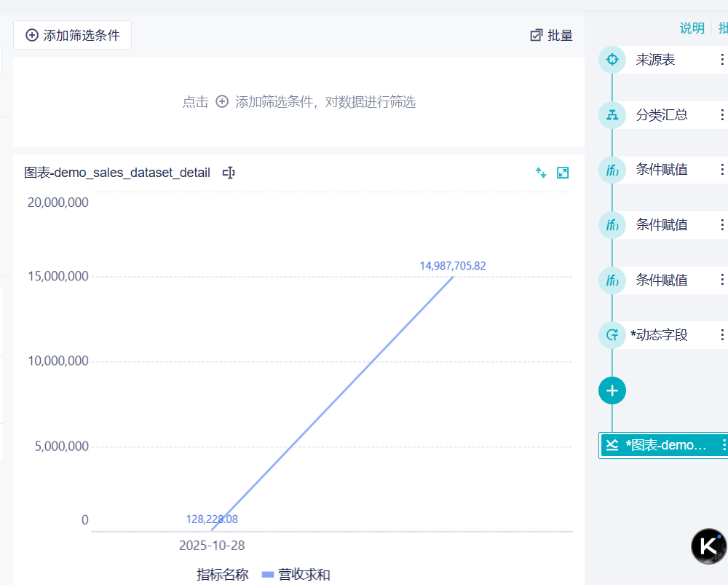The image size is (728, 585).
Task: Click the 营收求和 legend label
Action: click(304, 575)
